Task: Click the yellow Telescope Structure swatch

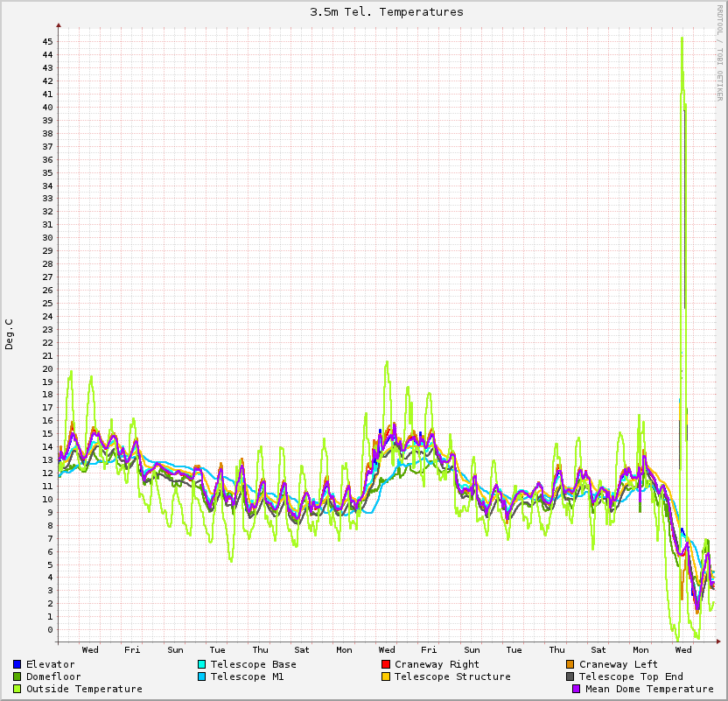Action: point(386,676)
